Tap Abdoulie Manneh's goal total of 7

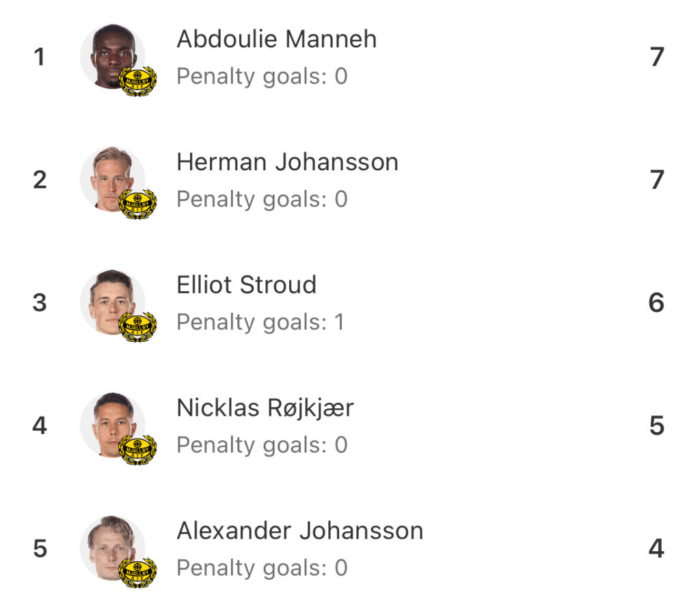(x=656, y=57)
